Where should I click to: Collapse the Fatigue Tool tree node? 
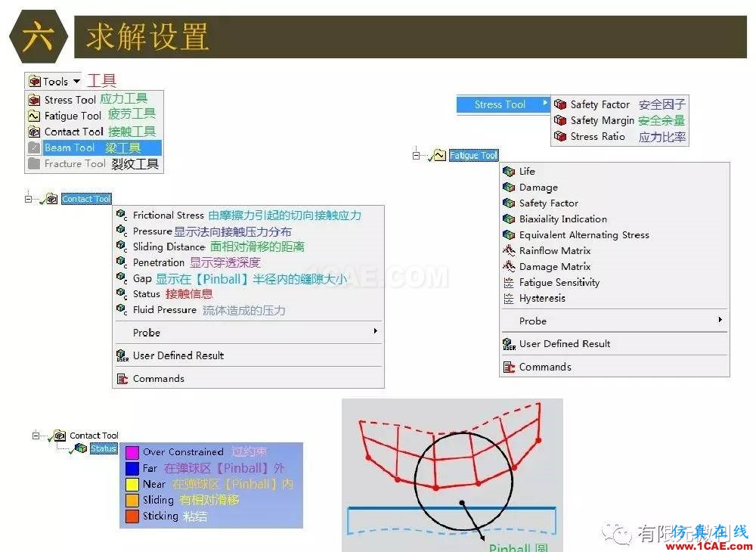pos(416,155)
